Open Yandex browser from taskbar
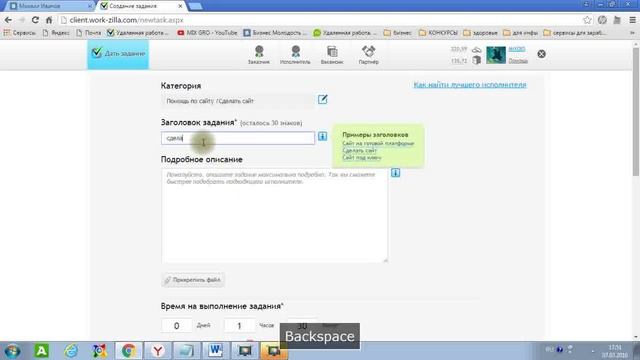640x360 pixels. tap(158, 351)
